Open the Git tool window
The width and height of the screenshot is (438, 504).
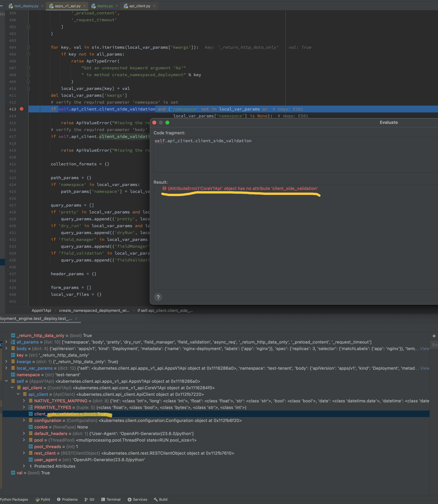point(89,499)
